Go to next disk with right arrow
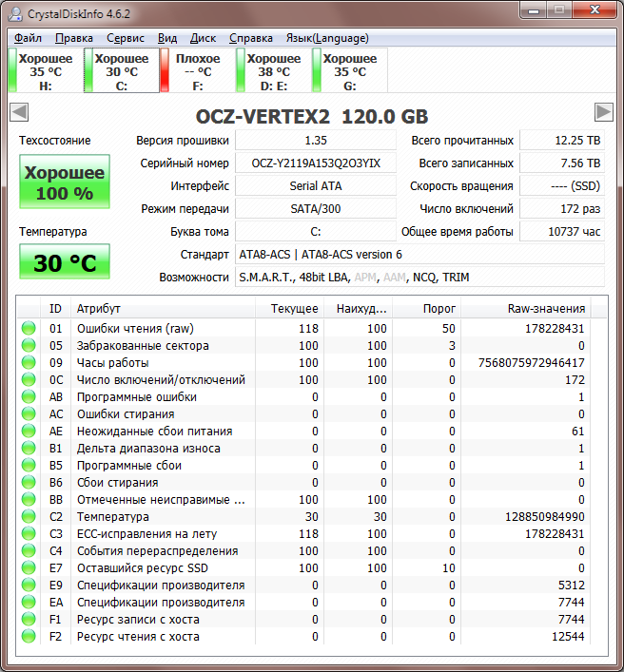Viewport: 624px width, 672px height. coord(604,112)
